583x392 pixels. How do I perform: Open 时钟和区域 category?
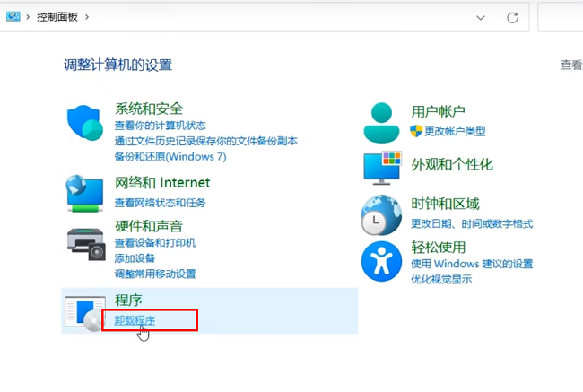[445, 204]
